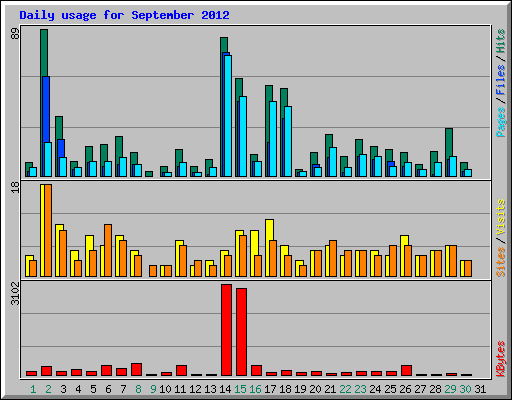Click day label "15" on the x-axis
512x400 pixels.
click(x=240, y=389)
